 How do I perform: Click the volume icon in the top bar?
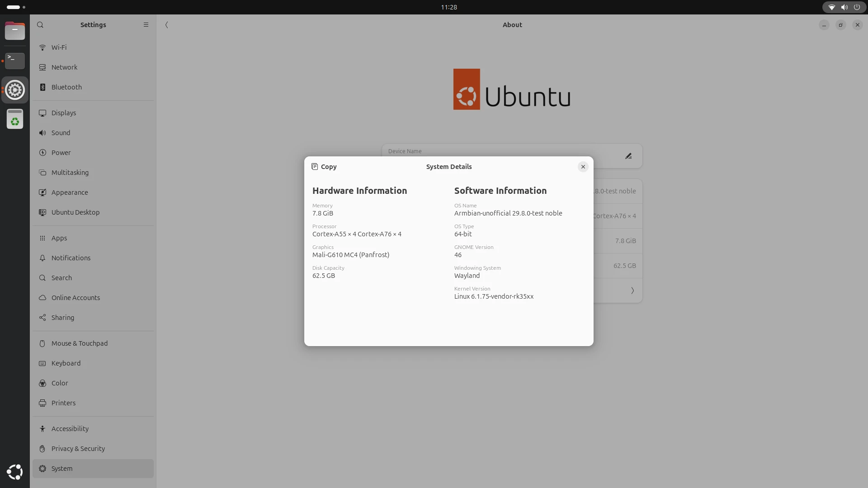[844, 7]
